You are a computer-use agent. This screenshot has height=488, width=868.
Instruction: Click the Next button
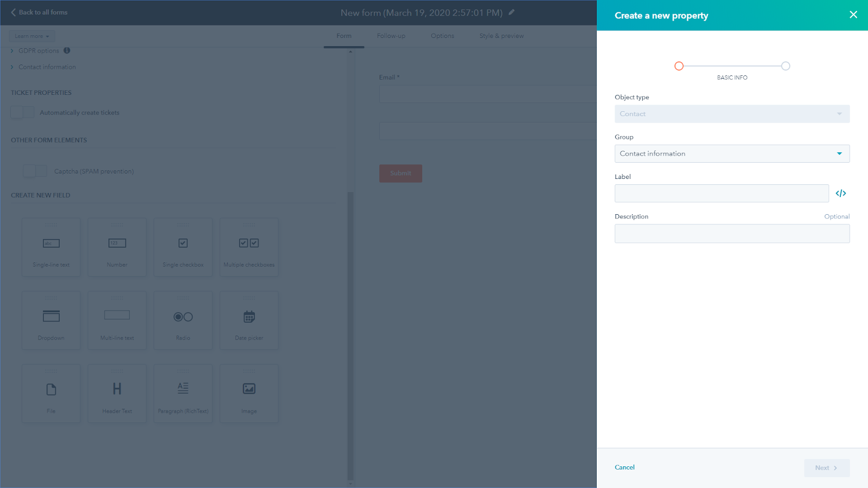pyautogui.click(x=827, y=468)
